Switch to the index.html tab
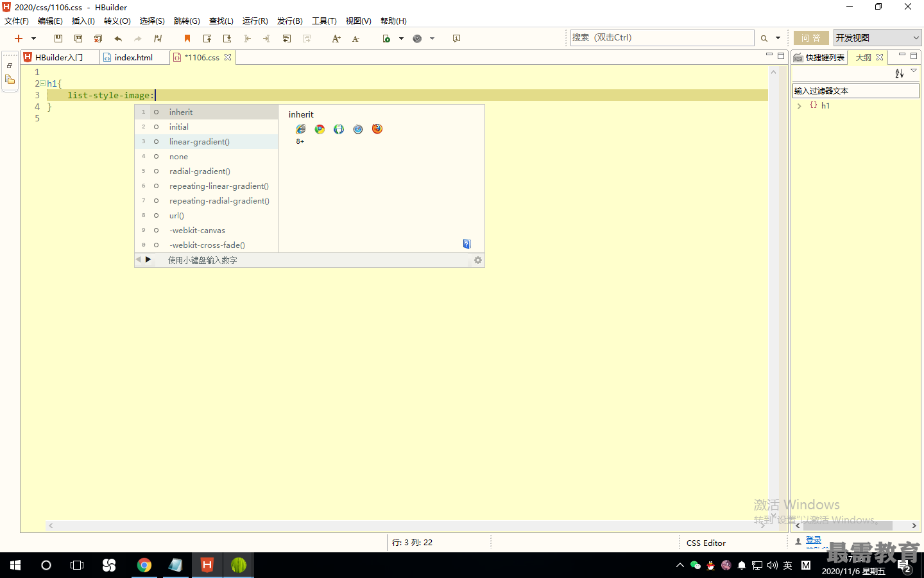Viewport: 924px width, 578px height. pos(133,57)
